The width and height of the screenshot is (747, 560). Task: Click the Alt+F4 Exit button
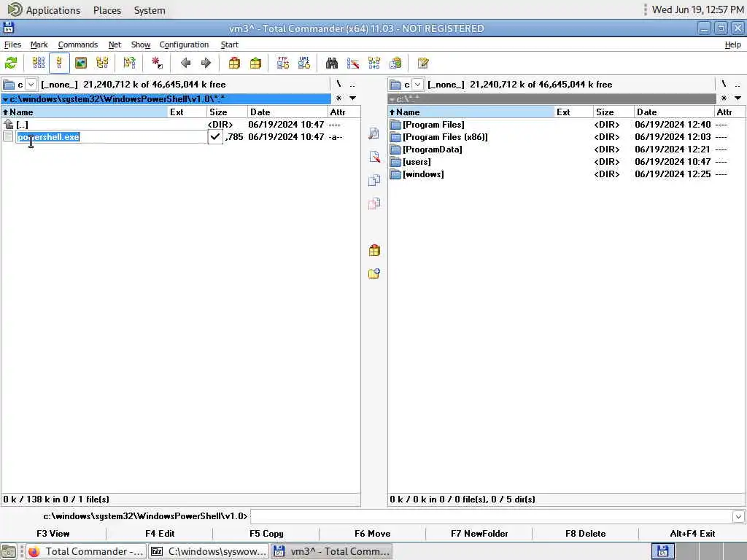(692, 533)
